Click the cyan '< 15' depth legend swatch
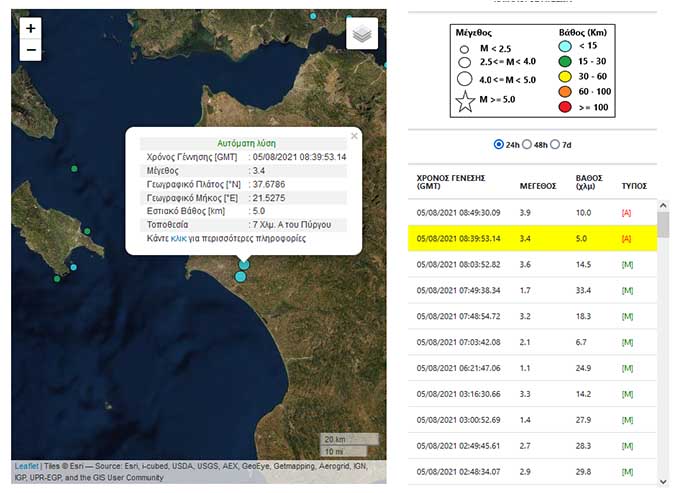The height and width of the screenshot is (493, 679). pyautogui.click(x=565, y=46)
